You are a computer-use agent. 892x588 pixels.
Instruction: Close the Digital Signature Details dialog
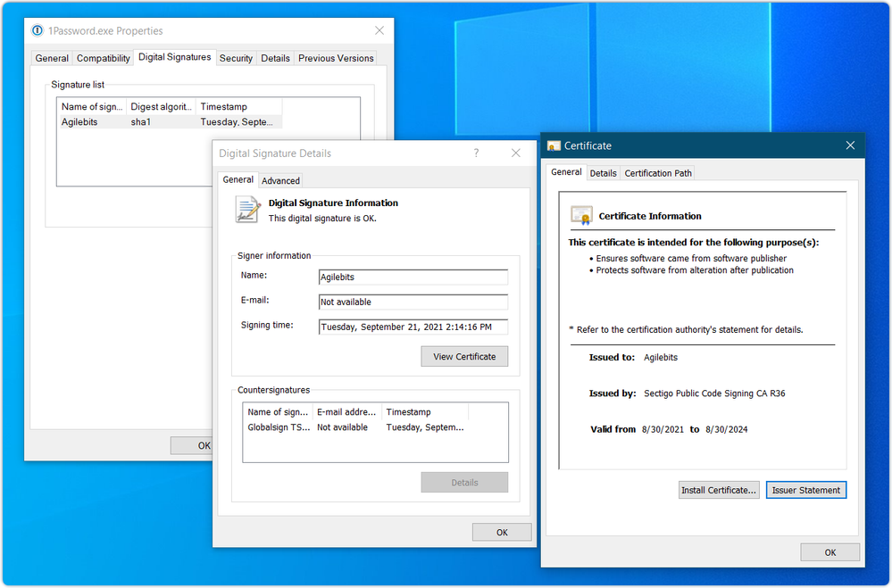coord(516,153)
